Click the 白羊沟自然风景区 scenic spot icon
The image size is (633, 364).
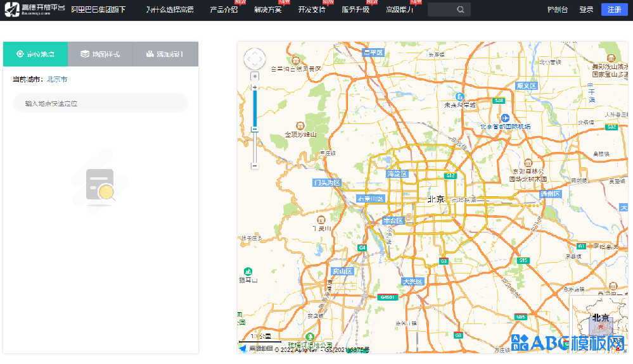pos(295,61)
